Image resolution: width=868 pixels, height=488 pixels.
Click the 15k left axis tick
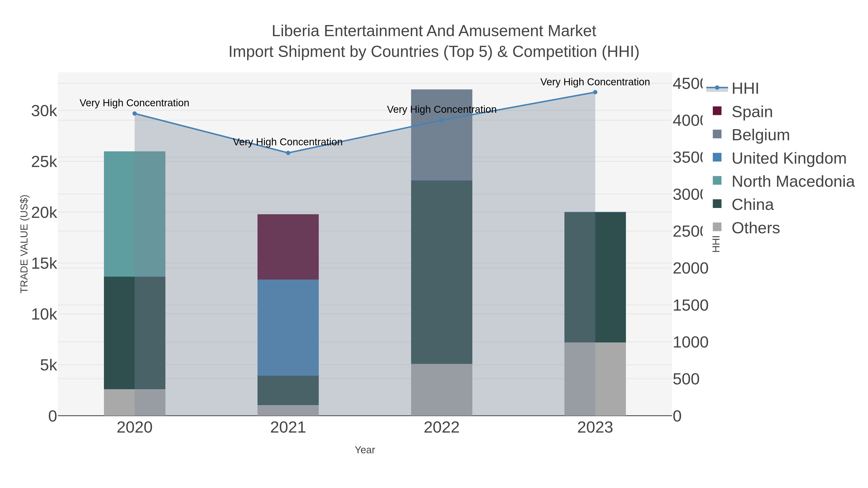point(44,263)
